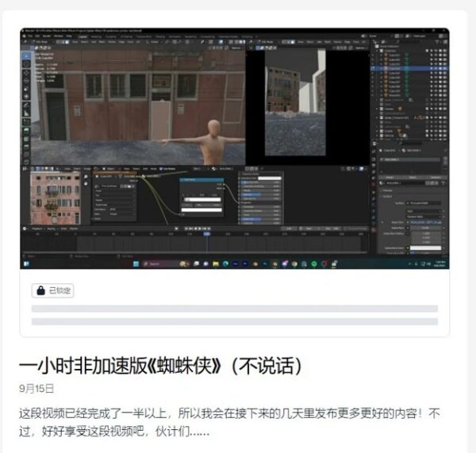This screenshot has width=476, height=453.
Task: Switch to the Shading workspace tab
Action: pos(159,36)
